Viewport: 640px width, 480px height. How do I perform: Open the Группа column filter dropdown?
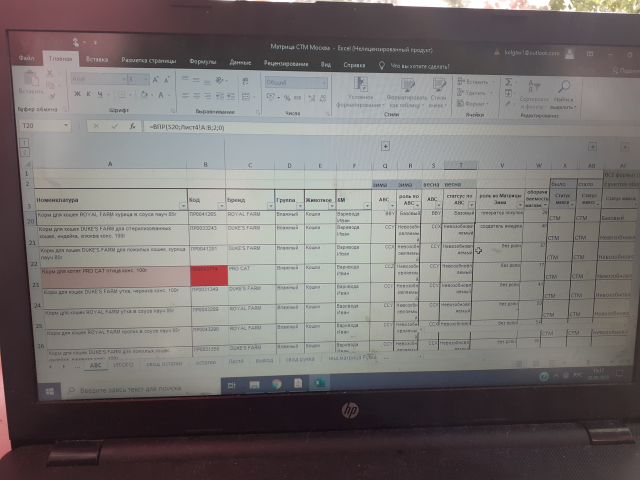tap(300, 206)
